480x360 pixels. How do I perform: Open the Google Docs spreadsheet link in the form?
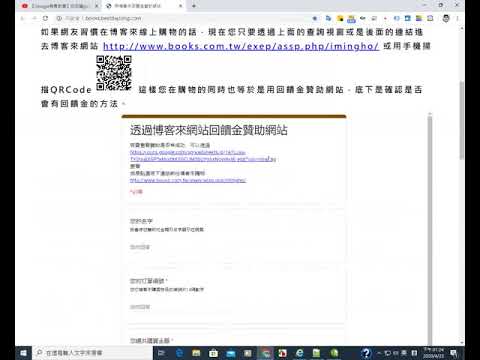(x=203, y=156)
